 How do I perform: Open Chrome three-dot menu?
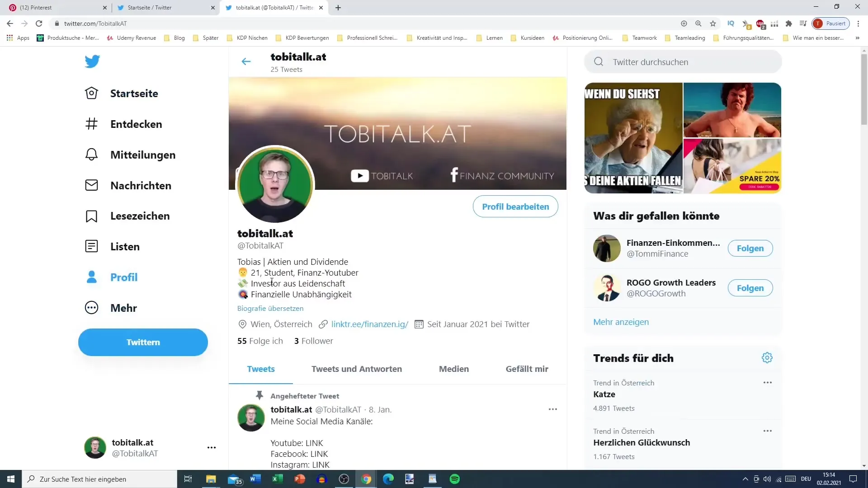858,23
